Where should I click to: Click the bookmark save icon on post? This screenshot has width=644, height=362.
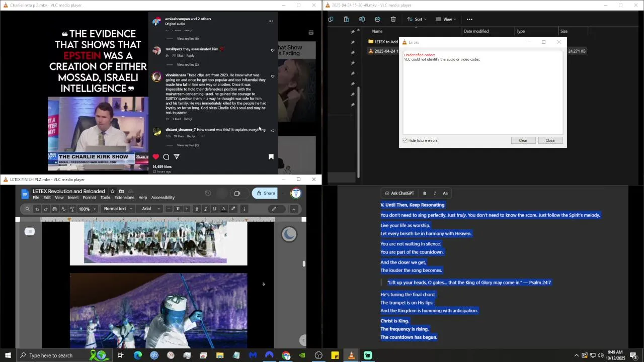(x=271, y=157)
